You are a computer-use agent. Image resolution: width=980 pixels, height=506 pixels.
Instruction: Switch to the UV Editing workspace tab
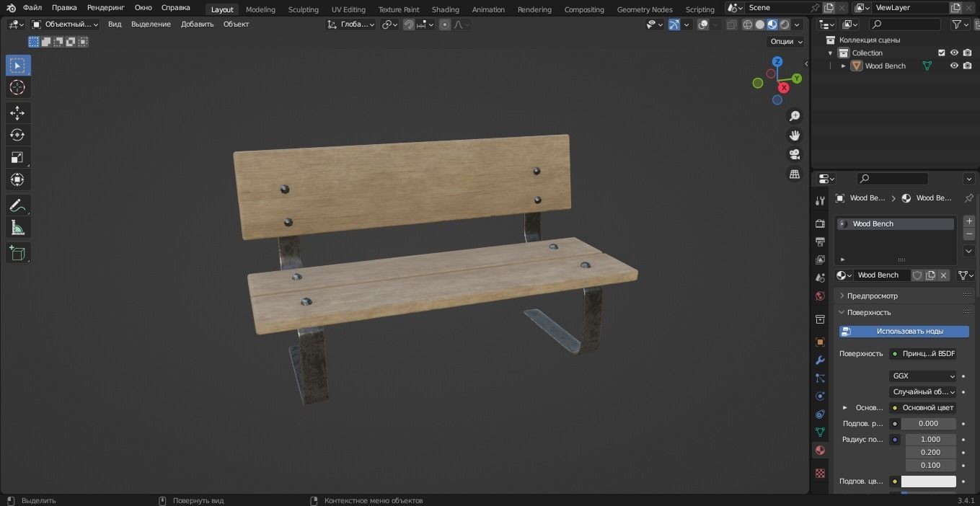[x=348, y=9]
